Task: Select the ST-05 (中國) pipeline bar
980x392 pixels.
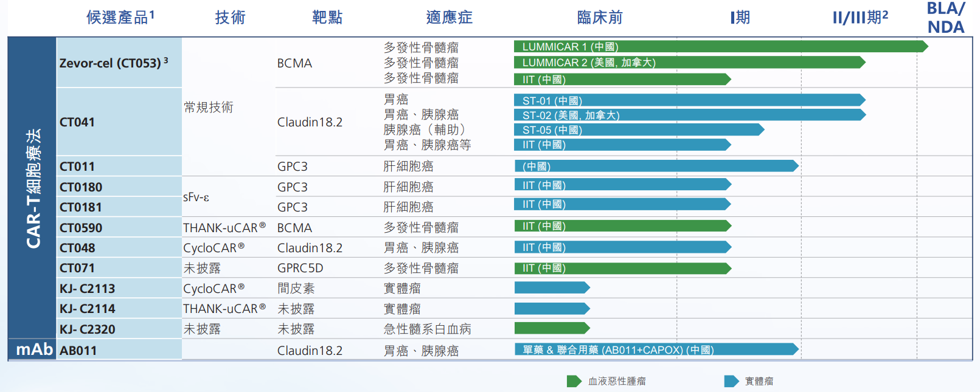Action: tap(639, 129)
